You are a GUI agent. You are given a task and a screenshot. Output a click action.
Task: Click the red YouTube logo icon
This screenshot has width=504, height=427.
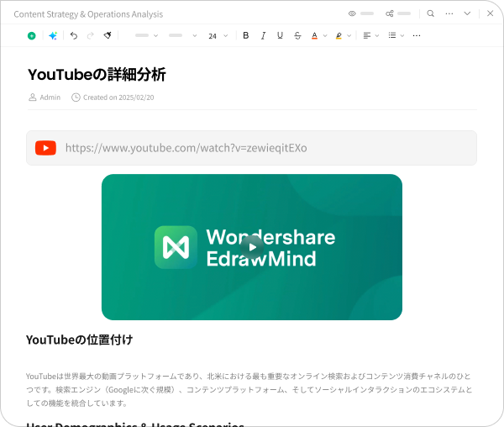coord(45,148)
